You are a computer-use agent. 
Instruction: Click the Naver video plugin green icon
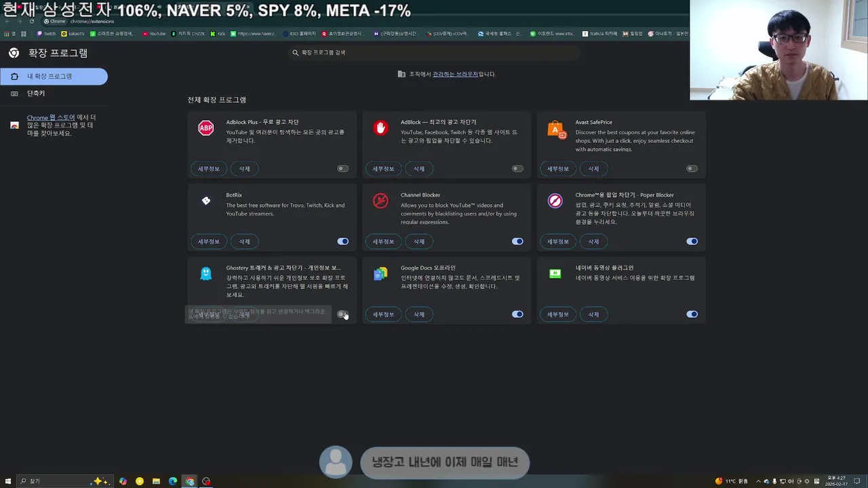(555, 273)
